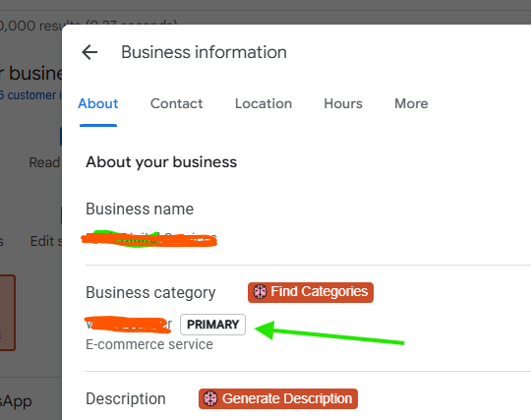Image resolution: width=531 pixels, height=420 pixels.
Task: Click the Find Categories button
Action: (311, 292)
